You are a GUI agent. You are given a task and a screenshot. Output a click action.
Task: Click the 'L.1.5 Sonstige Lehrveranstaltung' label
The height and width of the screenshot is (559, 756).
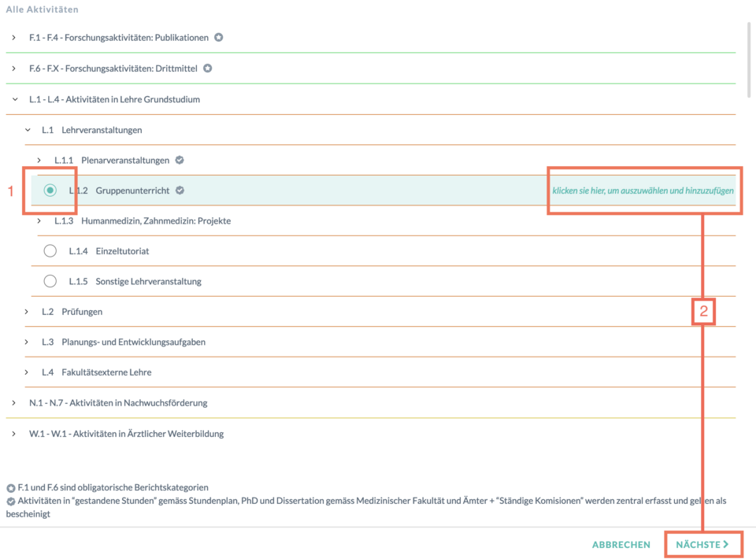[x=135, y=281]
